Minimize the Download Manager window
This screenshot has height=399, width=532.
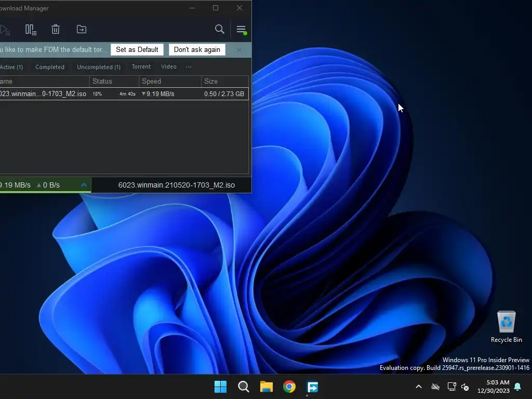tap(192, 8)
